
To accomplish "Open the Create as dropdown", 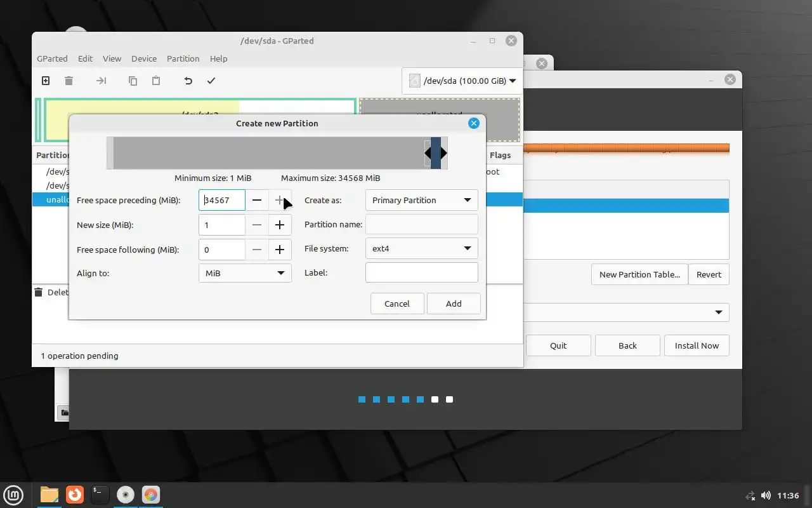I will 421,200.
